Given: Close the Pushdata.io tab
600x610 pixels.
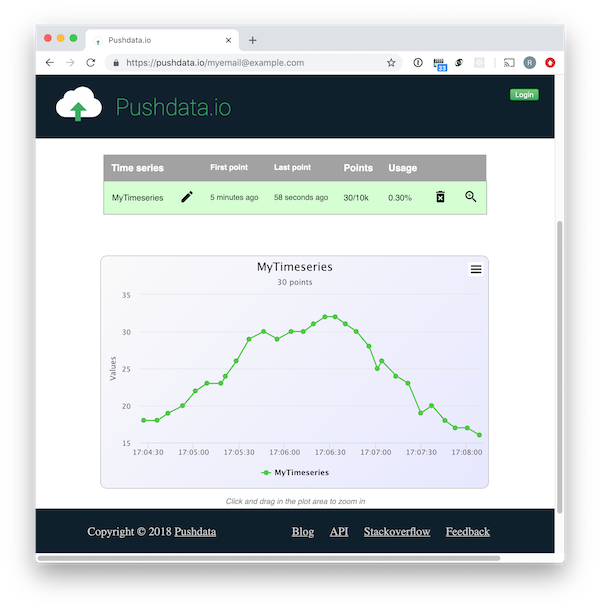Looking at the screenshot, I should point(228,40).
